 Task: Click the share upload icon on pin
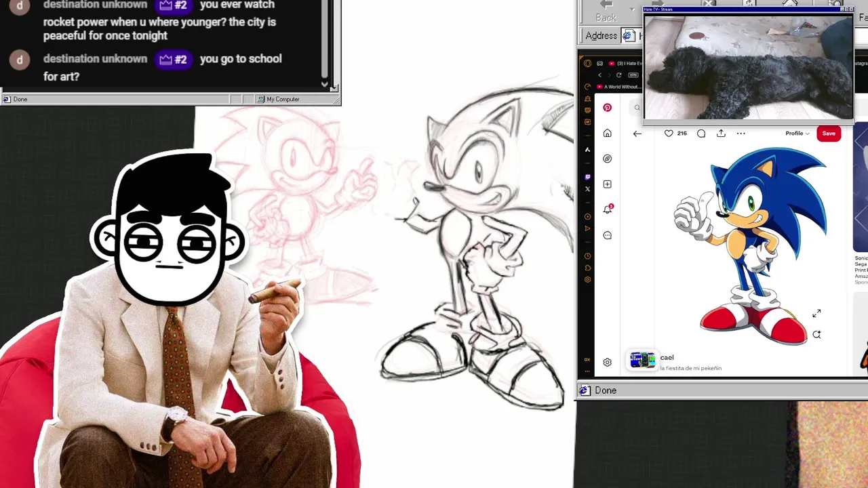(x=721, y=134)
